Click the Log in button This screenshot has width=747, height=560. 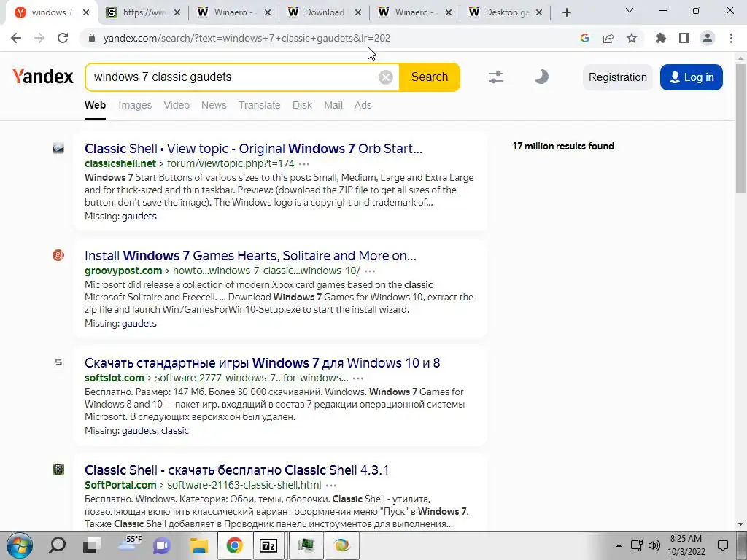692,77
